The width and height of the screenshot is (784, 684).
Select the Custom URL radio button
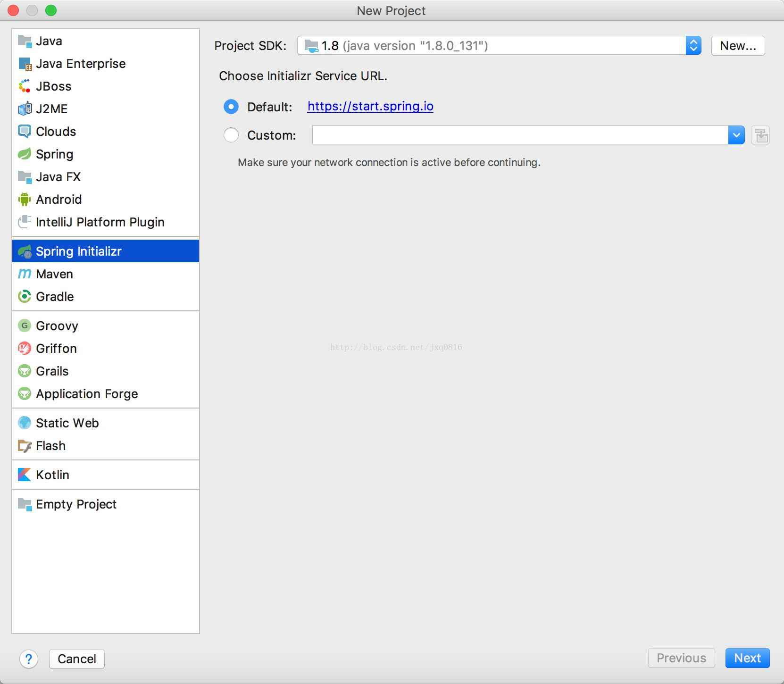[x=231, y=135]
